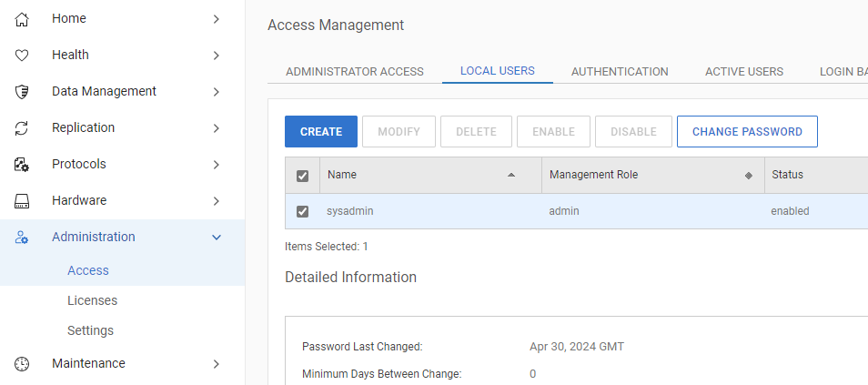Click the Protocols file-gear icon
Image resolution: width=868 pixels, height=385 pixels.
click(23, 164)
